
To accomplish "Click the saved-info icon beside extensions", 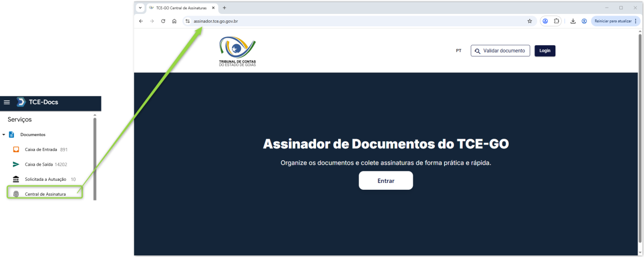I will point(545,21).
